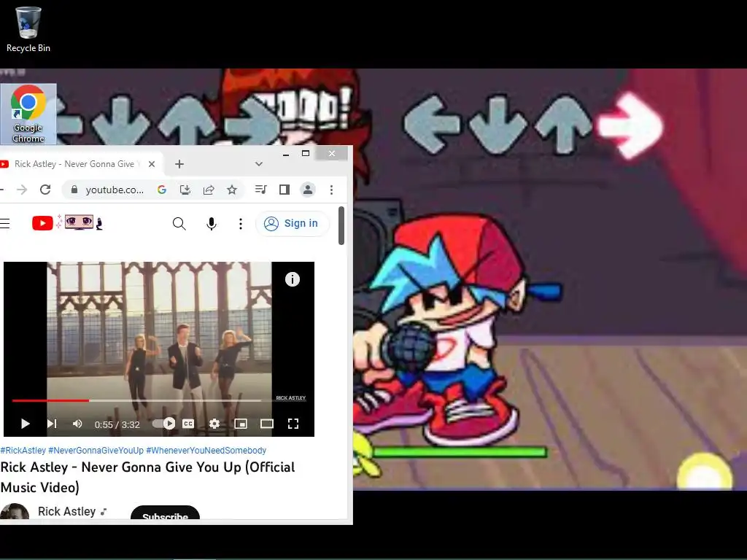Image resolution: width=747 pixels, height=560 pixels.
Task: View site info via padlock icon
Action: click(74, 190)
